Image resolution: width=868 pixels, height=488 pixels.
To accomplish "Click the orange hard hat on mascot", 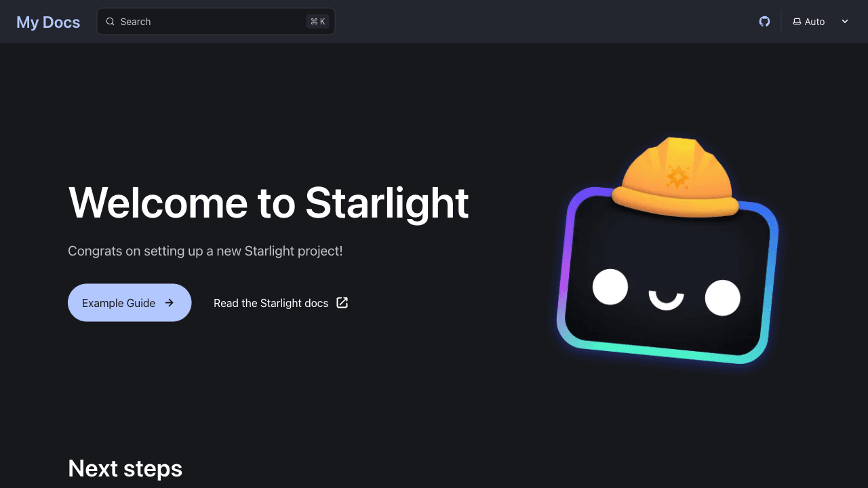I will pos(675,178).
